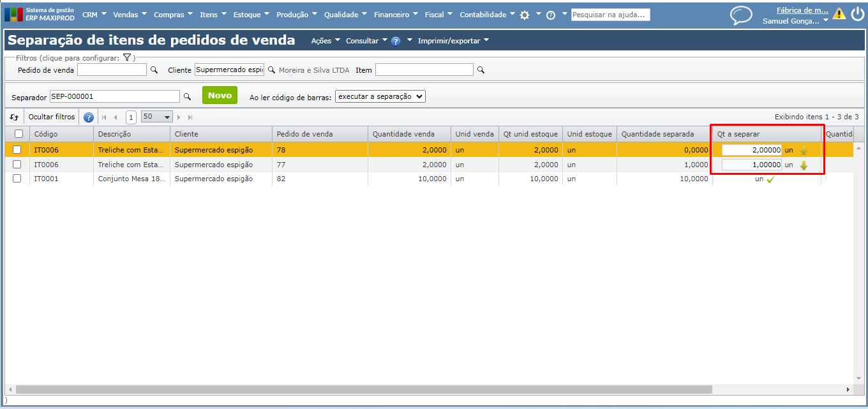Go to previous page of grid
The height and width of the screenshot is (409, 868).
116,117
